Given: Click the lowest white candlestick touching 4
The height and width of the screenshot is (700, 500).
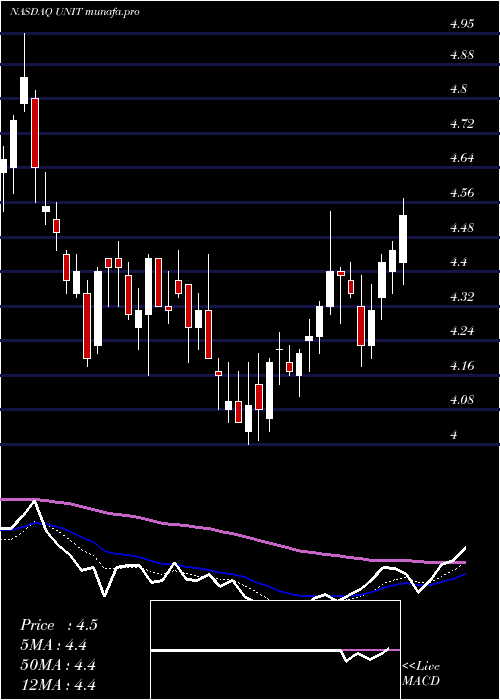Looking at the screenshot, I should pos(248,418).
